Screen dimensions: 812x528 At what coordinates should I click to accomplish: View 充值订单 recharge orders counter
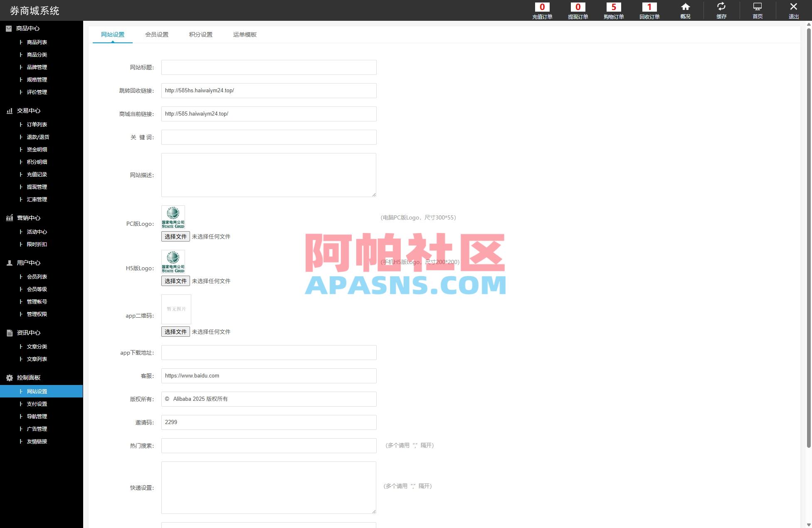tap(542, 10)
